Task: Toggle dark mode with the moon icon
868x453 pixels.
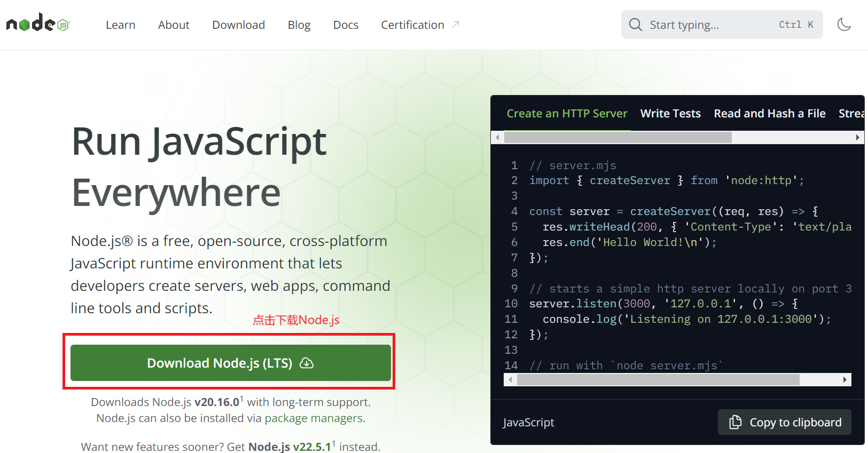Action: click(844, 25)
